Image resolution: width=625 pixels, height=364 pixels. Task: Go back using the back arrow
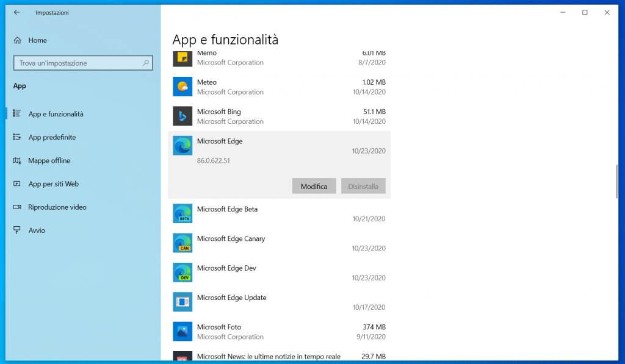click(x=16, y=12)
